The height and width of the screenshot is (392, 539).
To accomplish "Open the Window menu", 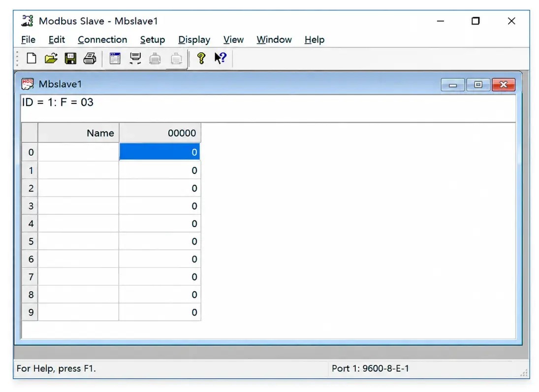I will [x=274, y=40].
